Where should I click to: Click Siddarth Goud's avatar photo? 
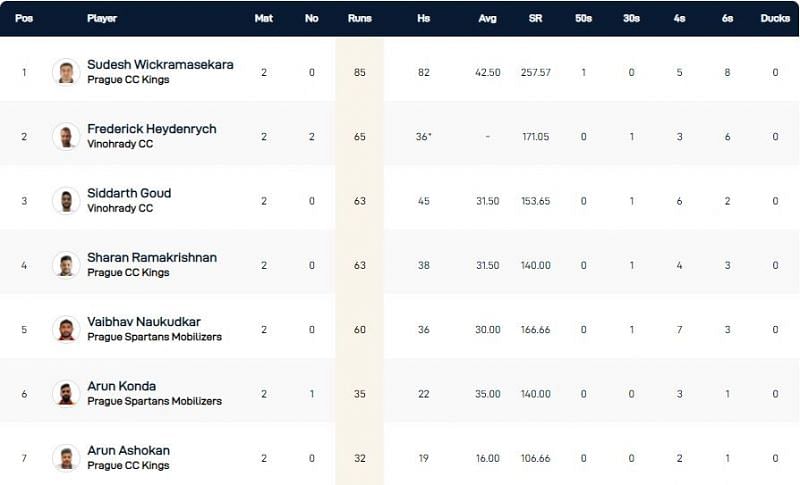(x=66, y=200)
